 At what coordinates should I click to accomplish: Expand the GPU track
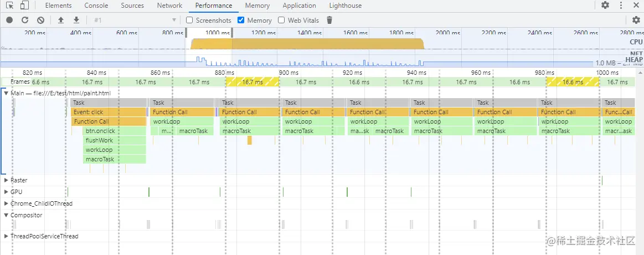click(x=6, y=192)
